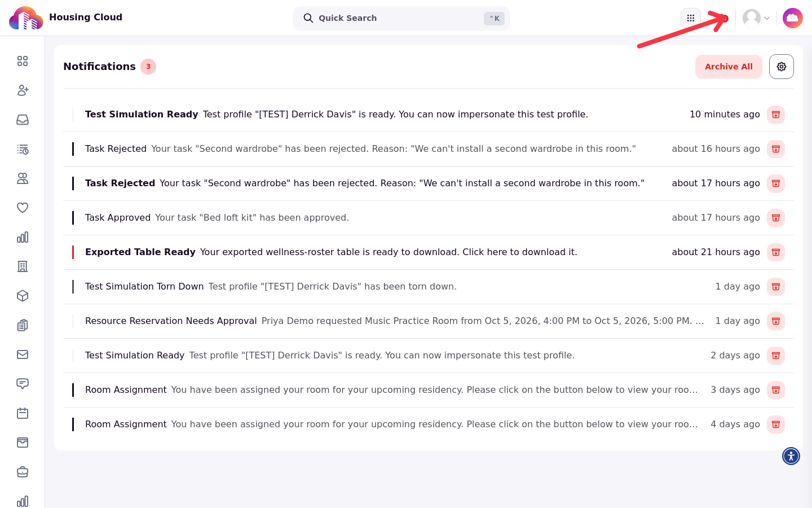Archive the notification from 10 minutes ago

776,115
